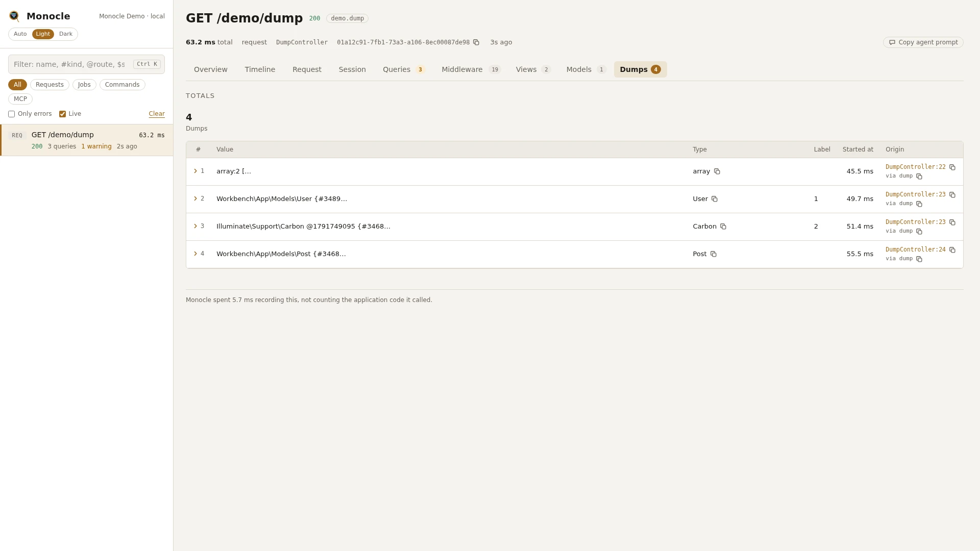
Task: Copy the Post type in row 4
Action: pyautogui.click(x=714, y=254)
